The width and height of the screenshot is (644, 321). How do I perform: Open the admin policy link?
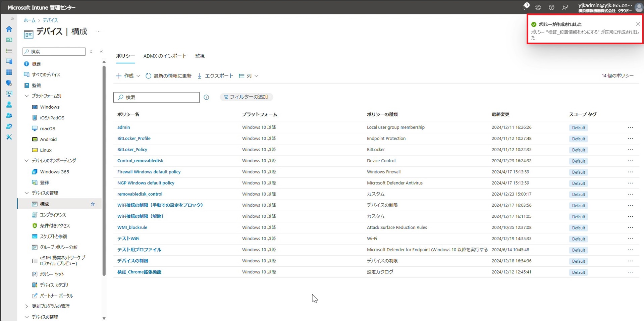(123, 127)
